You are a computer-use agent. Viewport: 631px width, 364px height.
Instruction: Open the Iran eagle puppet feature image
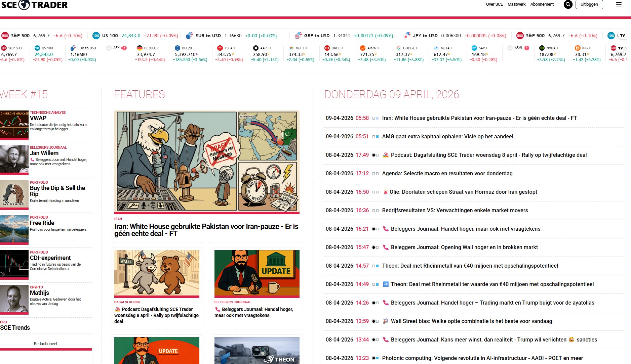pyautogui.click(x=207, y=162)
